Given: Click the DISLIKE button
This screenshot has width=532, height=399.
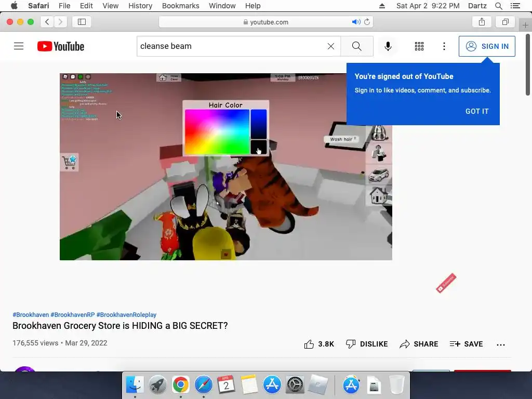Looking at the screenshot, I should [366, 344].
